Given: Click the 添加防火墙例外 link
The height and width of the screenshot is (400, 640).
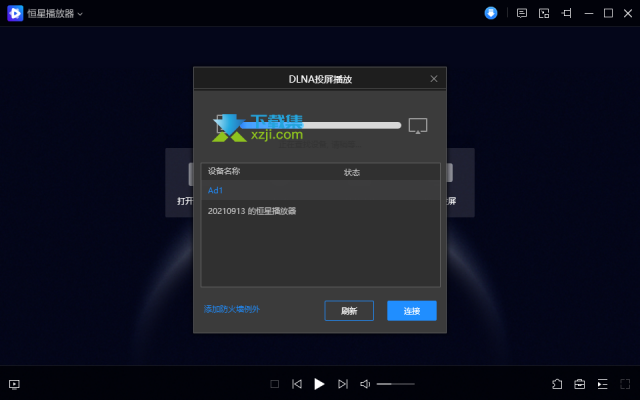Looking at the screenshot, I should pyautogui.click(x=231, y=309).
